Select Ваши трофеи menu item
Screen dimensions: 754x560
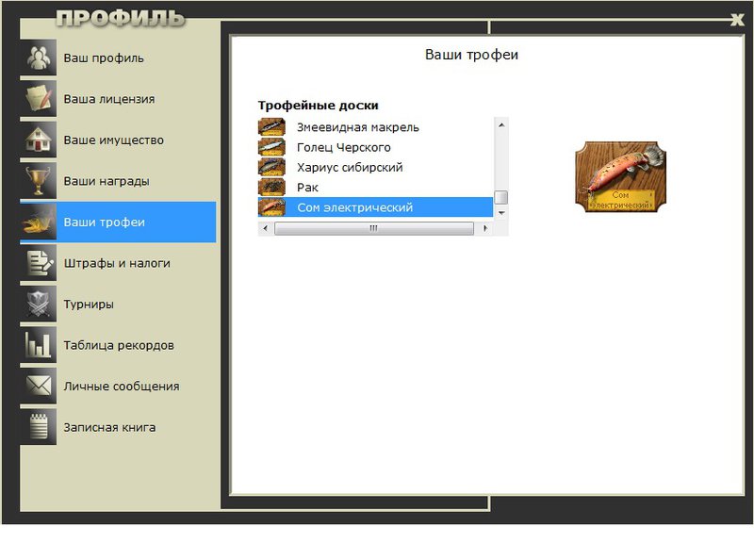(x=118, y=222)
